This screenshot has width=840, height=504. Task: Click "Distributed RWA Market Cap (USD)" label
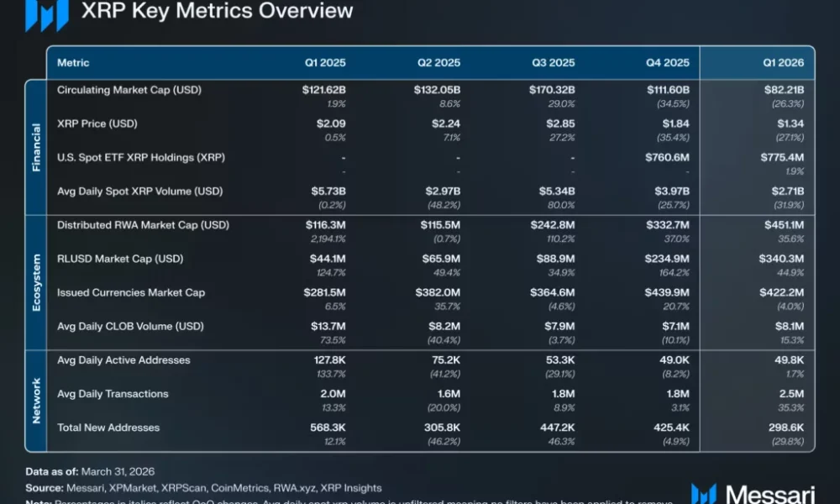pyautogui.click(x=143, y=225)
